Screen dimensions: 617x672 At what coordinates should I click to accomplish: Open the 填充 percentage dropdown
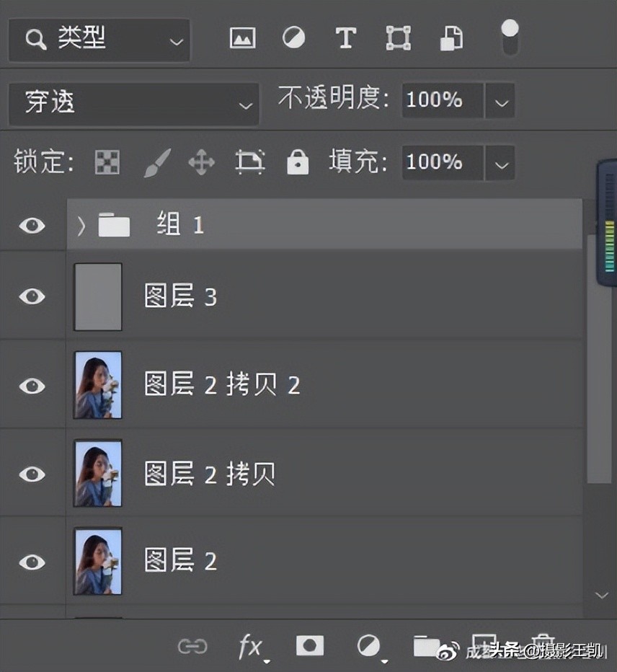(501, 163)
